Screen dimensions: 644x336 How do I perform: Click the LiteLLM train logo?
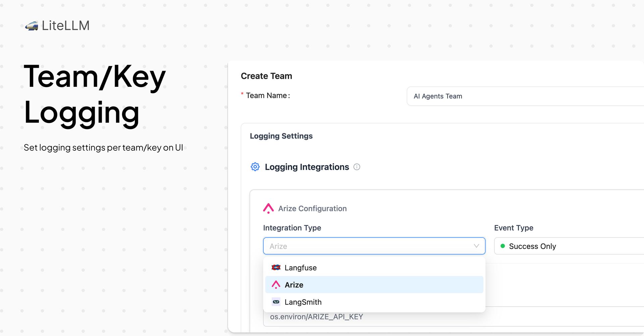coord(32,25)
